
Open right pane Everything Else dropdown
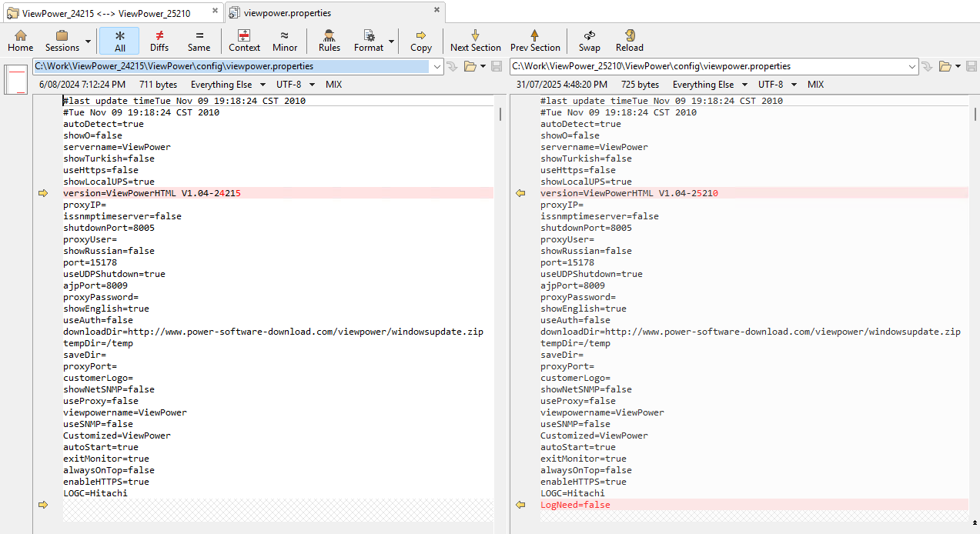(x=708, y=85)
